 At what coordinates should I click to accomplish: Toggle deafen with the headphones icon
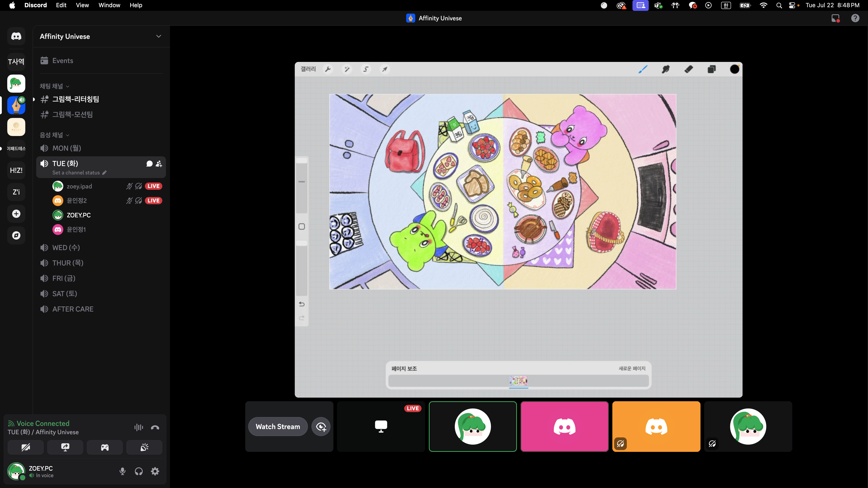click(139, 471)
